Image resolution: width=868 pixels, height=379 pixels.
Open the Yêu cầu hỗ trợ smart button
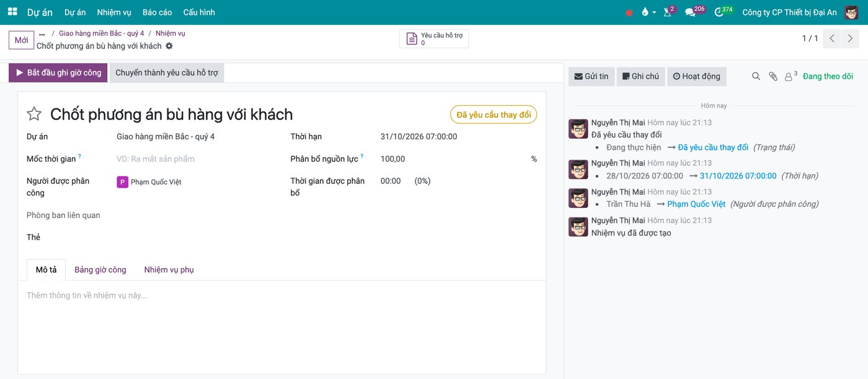point(434,39)
